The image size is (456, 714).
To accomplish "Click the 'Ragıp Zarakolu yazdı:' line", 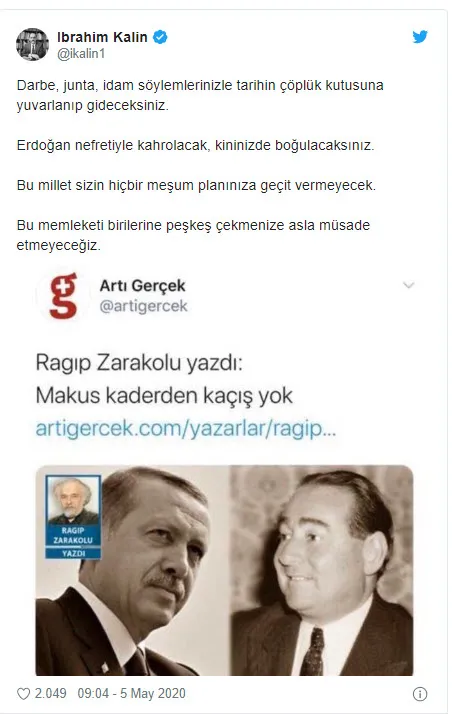I will 139,363.
